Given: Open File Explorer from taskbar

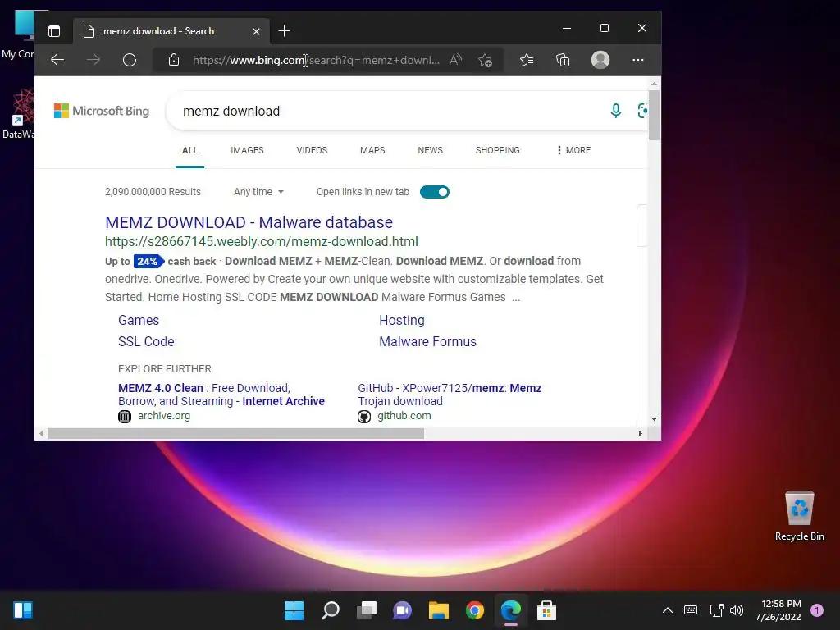Looking at the screenshot, I should click(439, 610).
